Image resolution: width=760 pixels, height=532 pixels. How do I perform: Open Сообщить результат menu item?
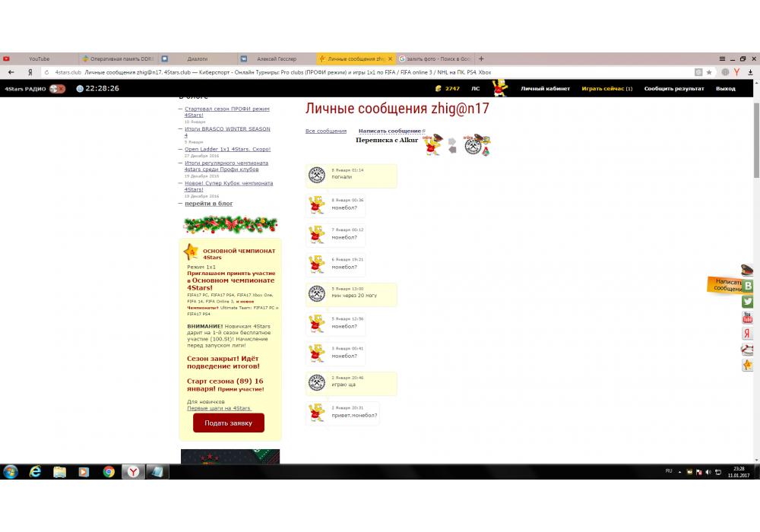coord(673,89)
